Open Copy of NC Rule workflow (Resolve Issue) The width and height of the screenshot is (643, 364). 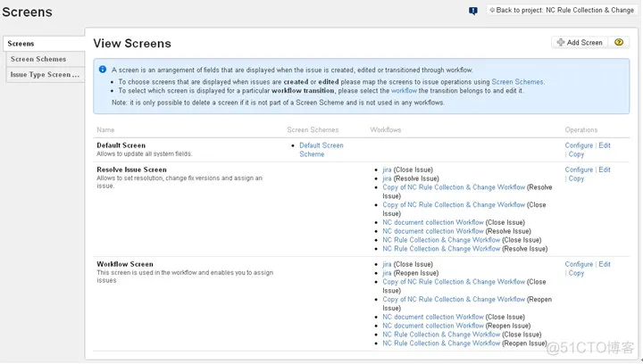454,187
